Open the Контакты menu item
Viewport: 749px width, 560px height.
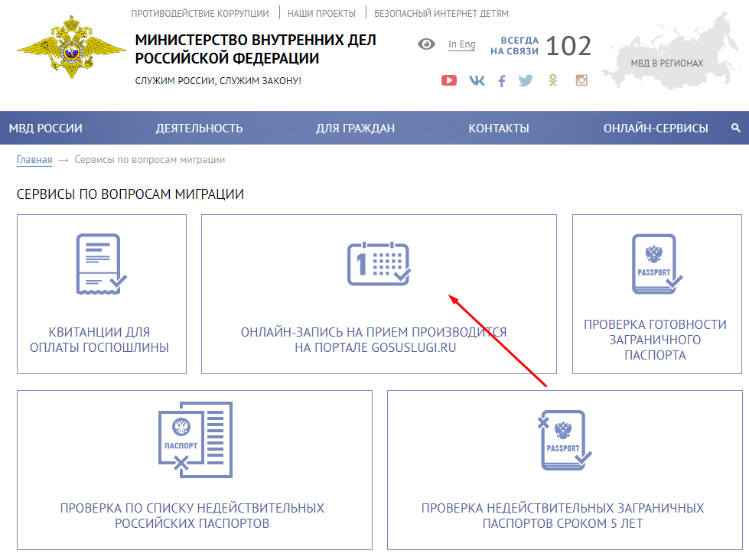pos(499,128)
